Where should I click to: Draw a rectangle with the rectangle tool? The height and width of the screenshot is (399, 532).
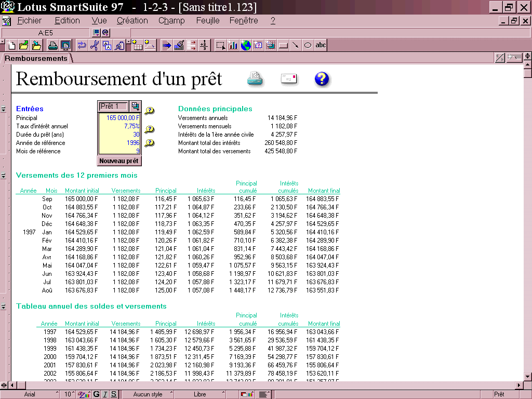click(x=283, y=45)
